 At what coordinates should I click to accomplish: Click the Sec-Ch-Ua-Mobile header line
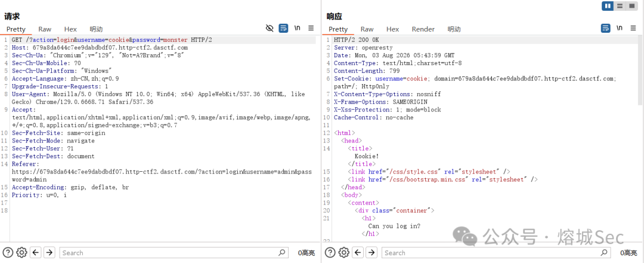pyautogui.click(x=46, y=63)
